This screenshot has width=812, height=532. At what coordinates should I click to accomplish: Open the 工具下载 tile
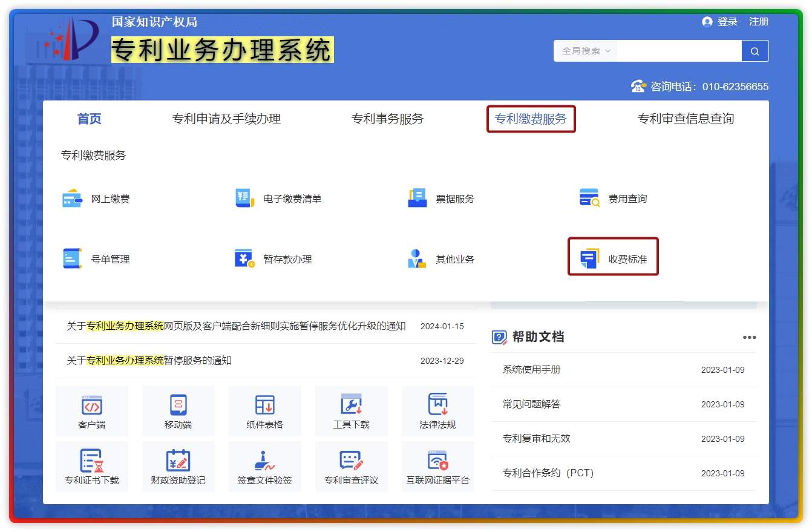352,412
